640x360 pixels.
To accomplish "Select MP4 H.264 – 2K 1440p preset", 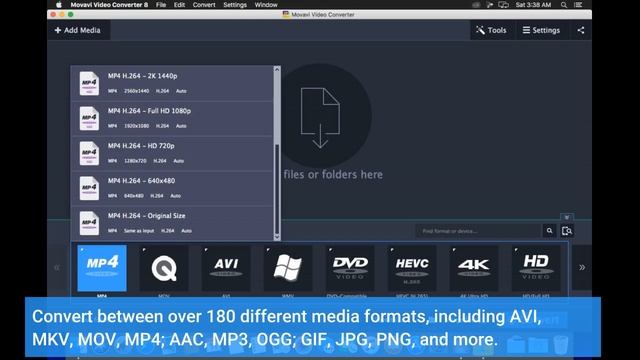I will click(172, 83).
